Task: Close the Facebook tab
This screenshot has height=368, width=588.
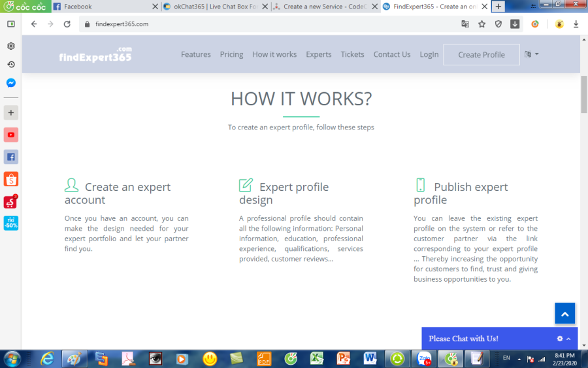Action: click(155, 7)
